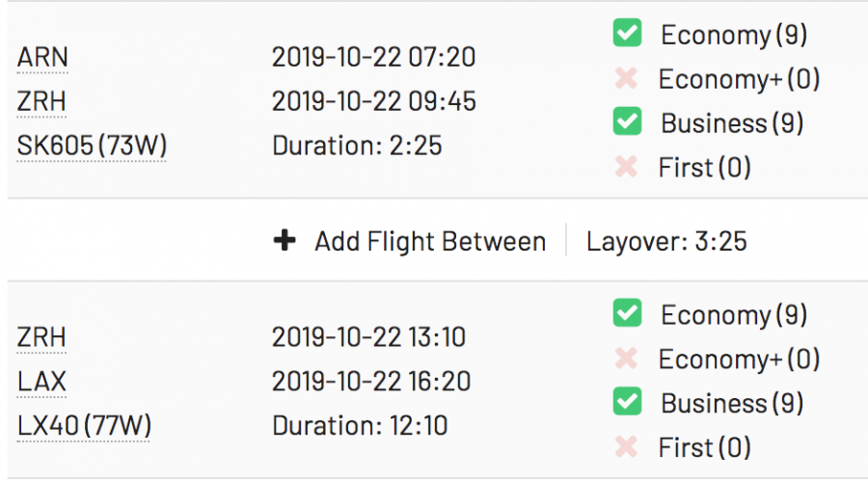The height and width of the screenshot is (481, 868).
Task: Click the red X beside Economy+ for SK605
Action: click(627, 79)
